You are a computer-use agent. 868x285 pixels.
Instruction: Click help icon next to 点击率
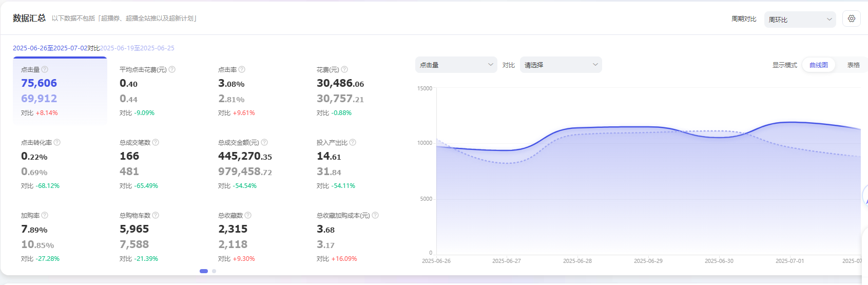tap(242, 69)
